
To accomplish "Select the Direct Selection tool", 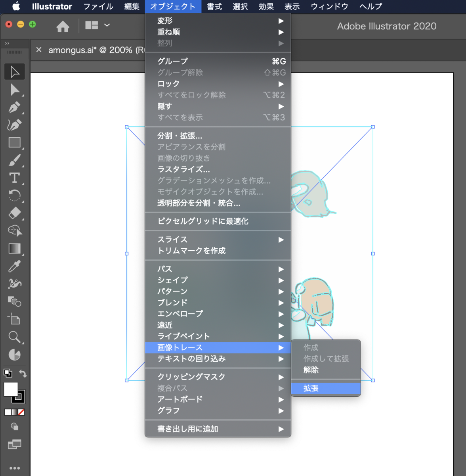I will (x=15, y=90).
